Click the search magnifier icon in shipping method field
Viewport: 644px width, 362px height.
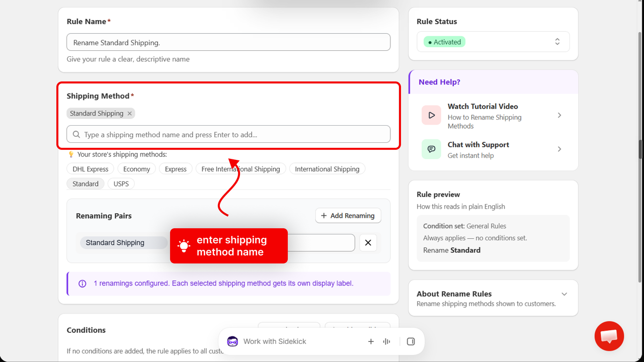[76, 134]
